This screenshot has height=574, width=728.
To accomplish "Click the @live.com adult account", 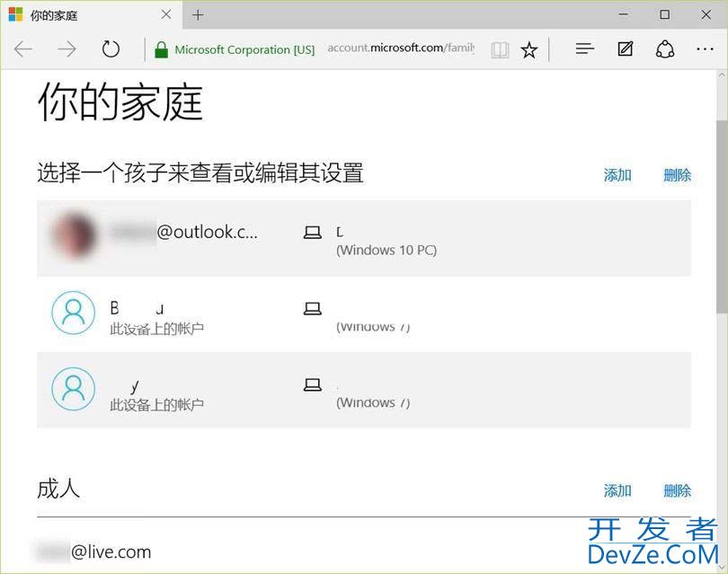I will (x=93, y=552).
